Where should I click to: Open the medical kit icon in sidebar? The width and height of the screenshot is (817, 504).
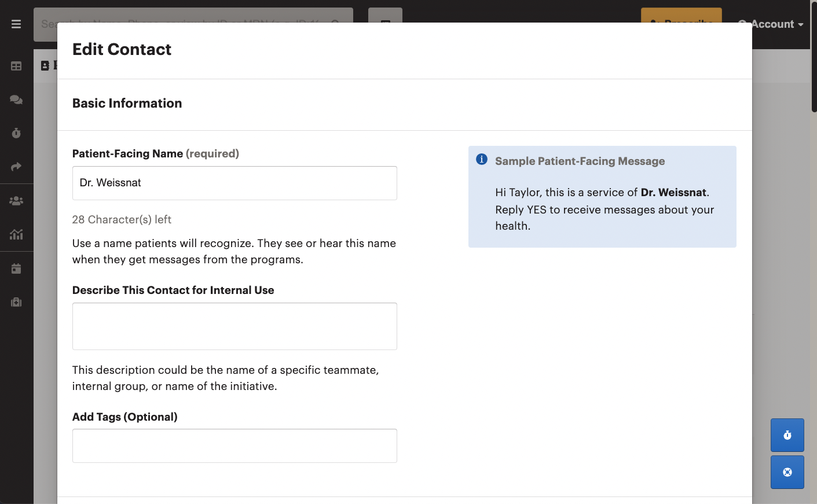[16, 302]
